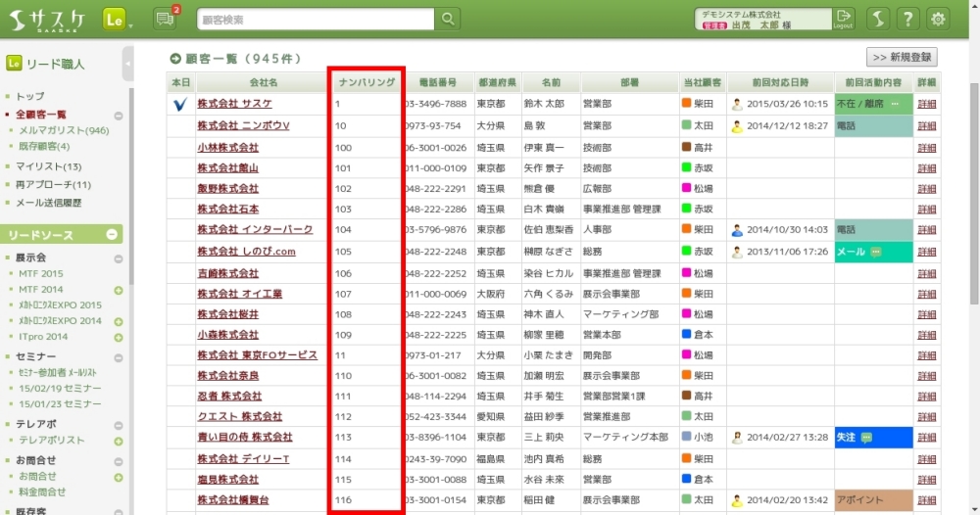Click the magnifier search button
This screenshot has height=515, width=980.
447,20
